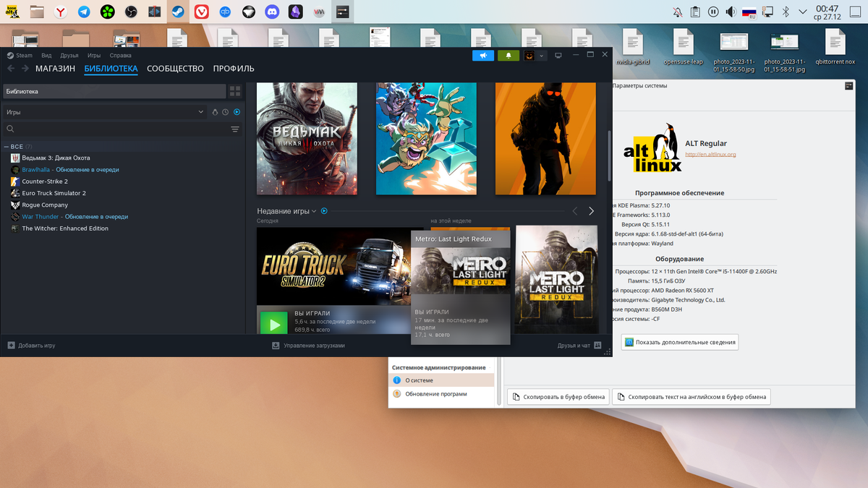
Task: Launch Euro Truck Simulator 2 green play
Action: [x=274, y=325]
